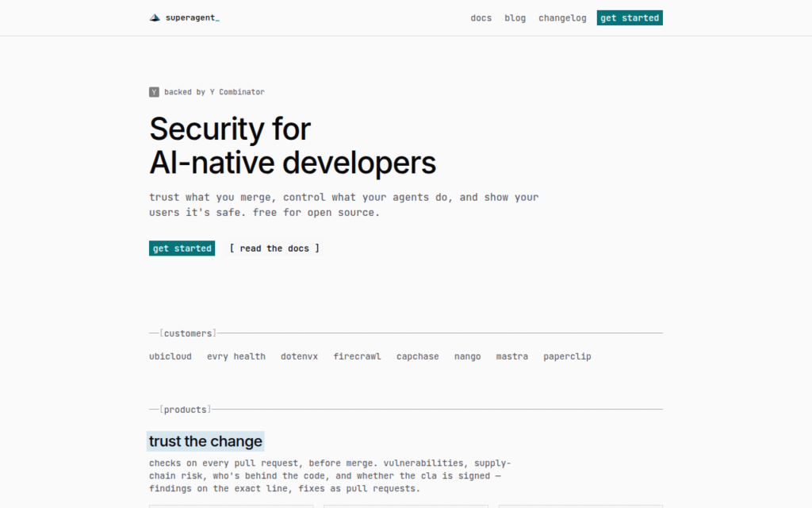
Task: Click the superagent sailboat logo icon
Action: click(x=155, y=17)
